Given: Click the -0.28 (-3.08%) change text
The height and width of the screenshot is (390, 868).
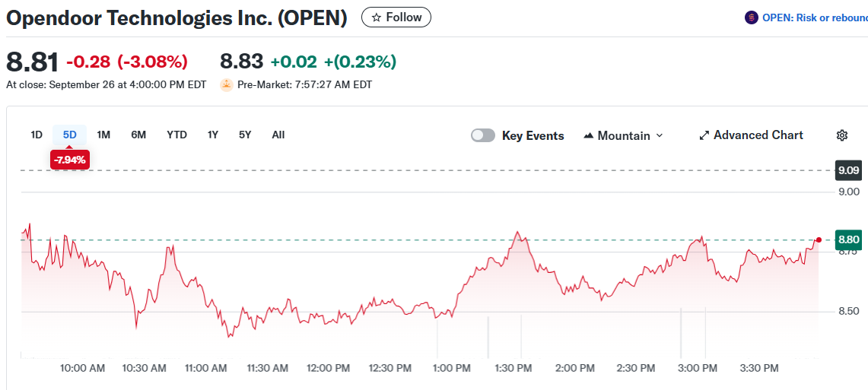Looking at the screenshot, I should 127,62.
